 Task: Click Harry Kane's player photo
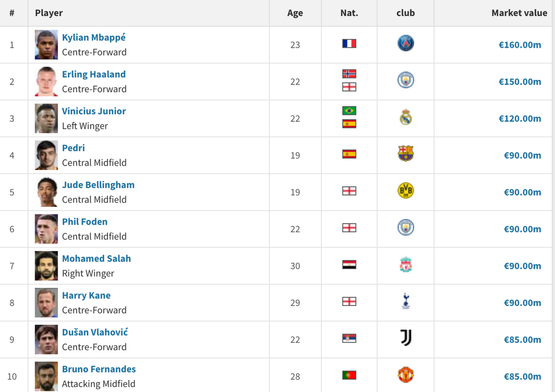tap(47, 303)
